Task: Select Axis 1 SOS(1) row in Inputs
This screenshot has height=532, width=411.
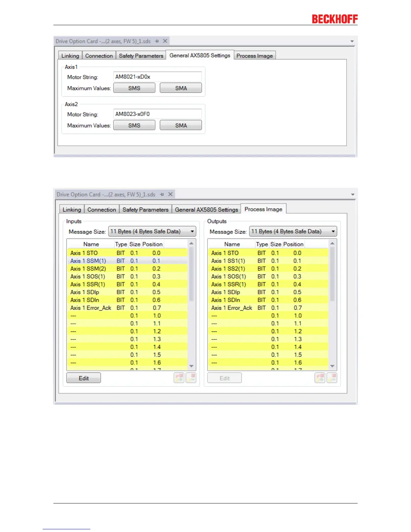Action: coord(127,276)
